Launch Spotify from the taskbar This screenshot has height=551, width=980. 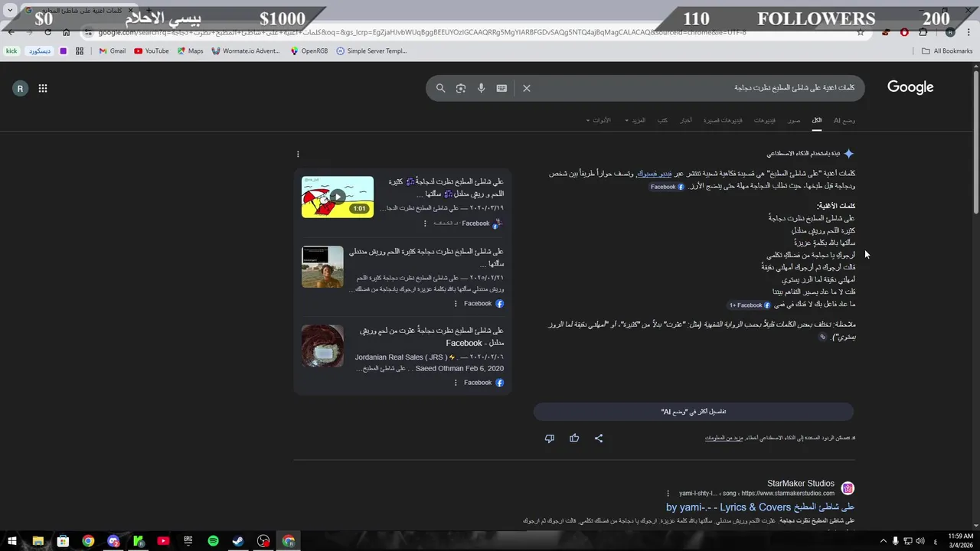213,541
